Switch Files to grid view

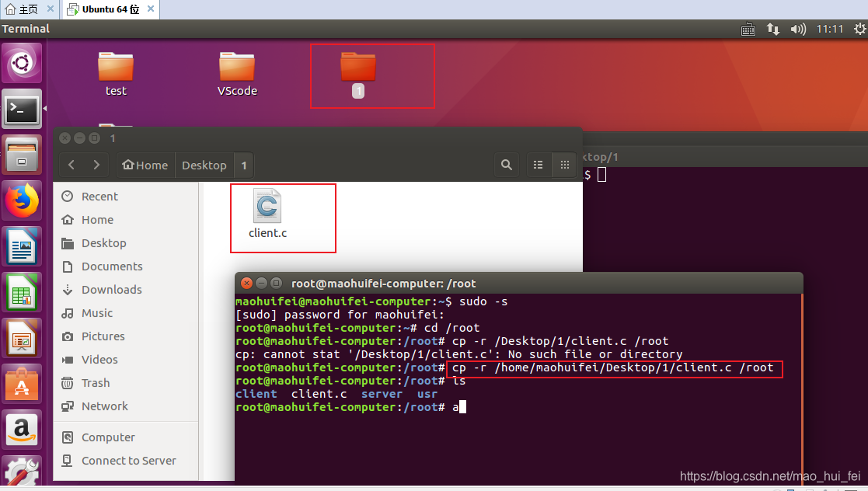pyautogui.click(x=565, y=165)
